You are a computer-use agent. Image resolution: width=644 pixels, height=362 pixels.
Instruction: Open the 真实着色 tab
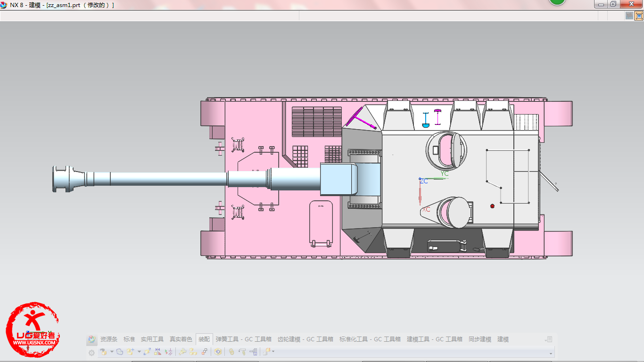(181, 339)
